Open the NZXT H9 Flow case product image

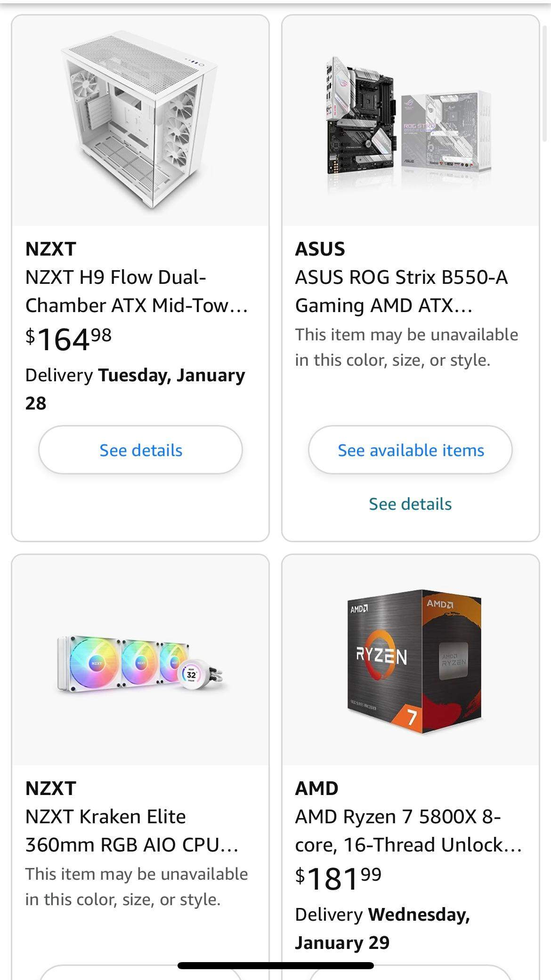pyautogui.click(x=140, y=121)
